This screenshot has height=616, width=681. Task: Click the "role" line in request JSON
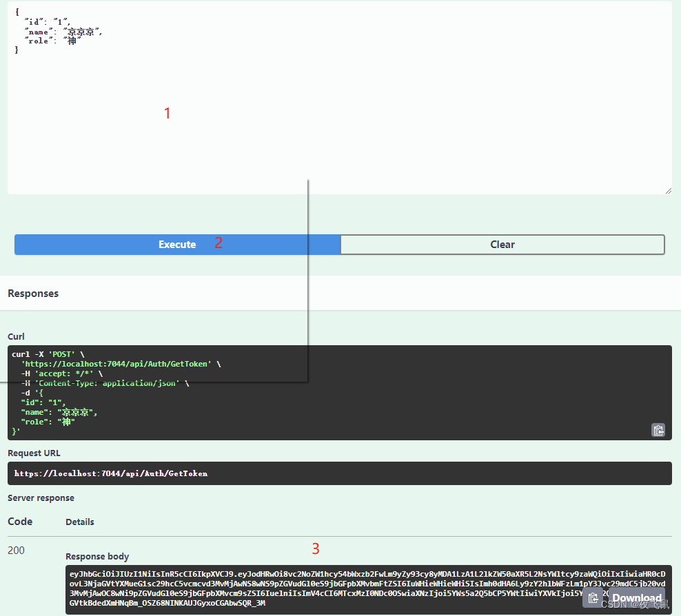(x=53, y=41)
